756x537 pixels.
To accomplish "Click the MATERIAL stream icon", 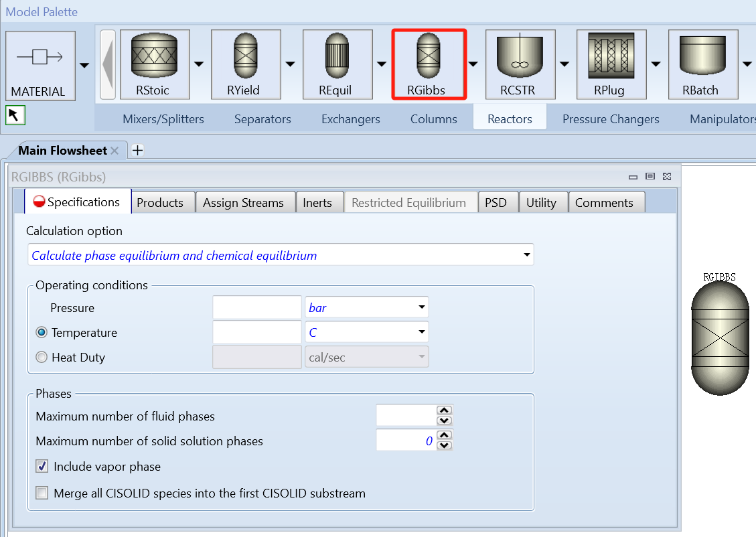I will 40,66.
